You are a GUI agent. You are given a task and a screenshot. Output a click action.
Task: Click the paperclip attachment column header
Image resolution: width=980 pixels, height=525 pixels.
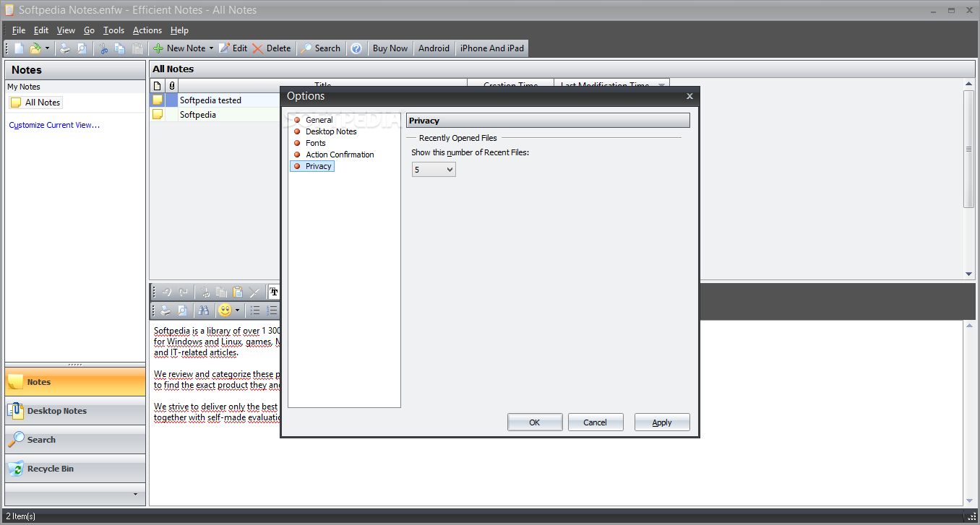tap(172, 85)
